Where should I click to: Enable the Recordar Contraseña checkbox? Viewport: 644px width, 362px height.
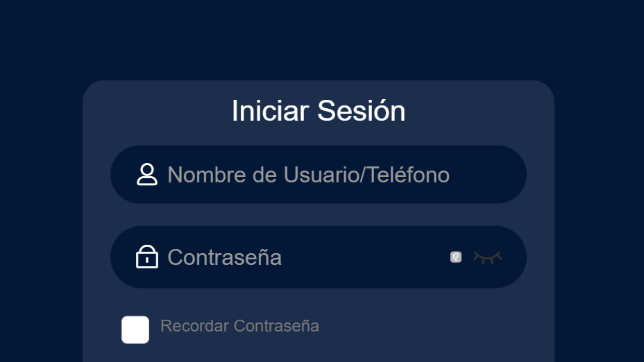[x=135, y=329]
